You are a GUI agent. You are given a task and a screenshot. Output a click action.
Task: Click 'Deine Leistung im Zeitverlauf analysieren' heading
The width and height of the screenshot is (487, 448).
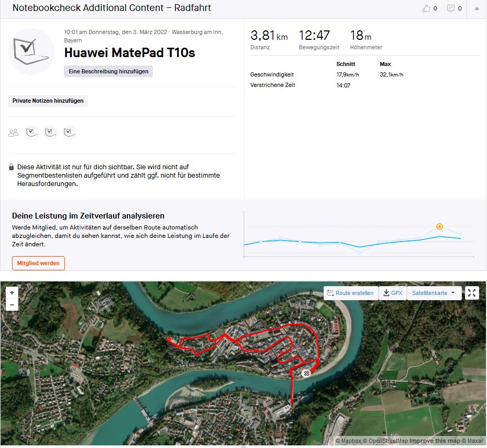click(88, 215)
